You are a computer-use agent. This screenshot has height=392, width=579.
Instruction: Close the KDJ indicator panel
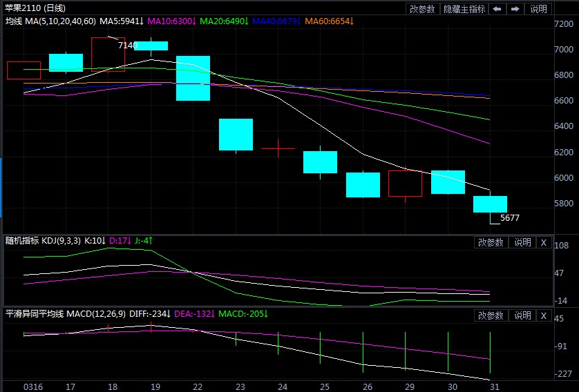(543, 242)
